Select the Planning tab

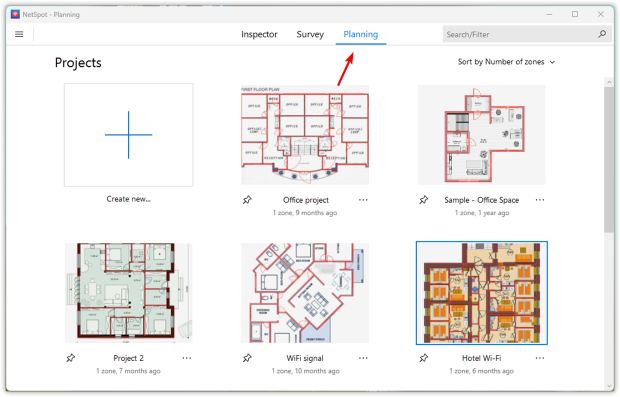[361, 34]
